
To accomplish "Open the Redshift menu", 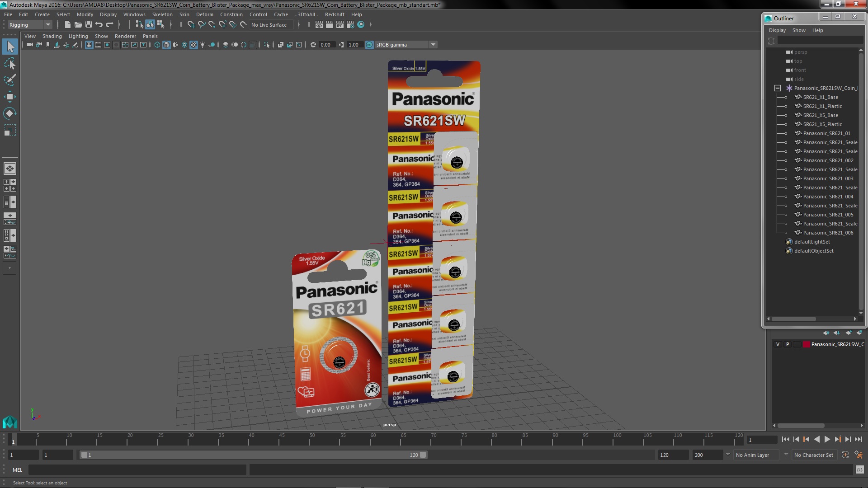I will pyautogui.click(x=335, y=14).
